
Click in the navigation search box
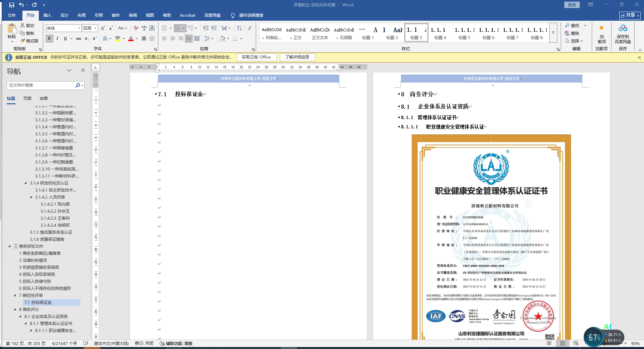click(x=41, y=85)
